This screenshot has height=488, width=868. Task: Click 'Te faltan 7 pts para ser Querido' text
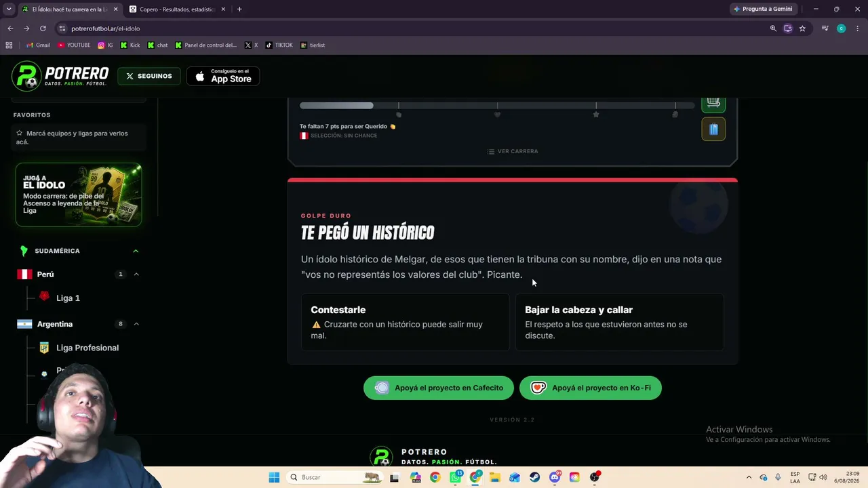tap(347, 126)
